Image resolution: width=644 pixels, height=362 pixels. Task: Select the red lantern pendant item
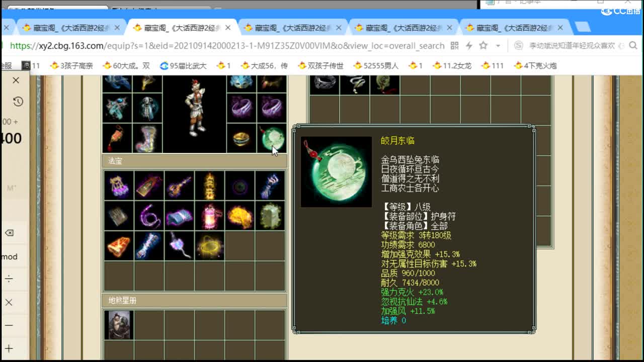click(x=117, y=138)
